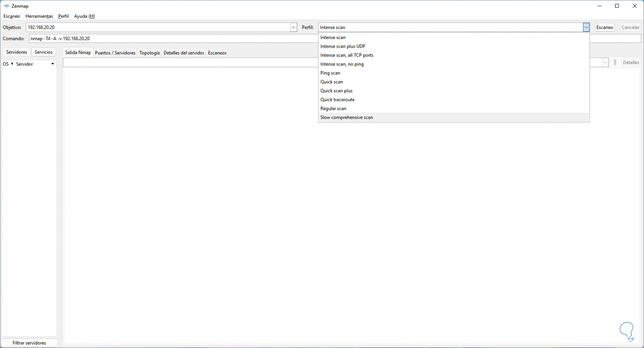Choose Slow comprehensive scan profile
The image size is (644, 348).
pos(454,117)
